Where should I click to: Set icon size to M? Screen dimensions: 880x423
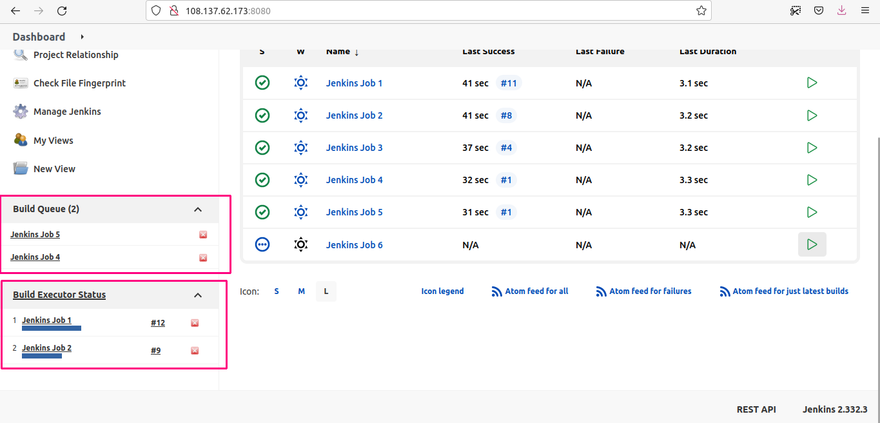(301, 291)
